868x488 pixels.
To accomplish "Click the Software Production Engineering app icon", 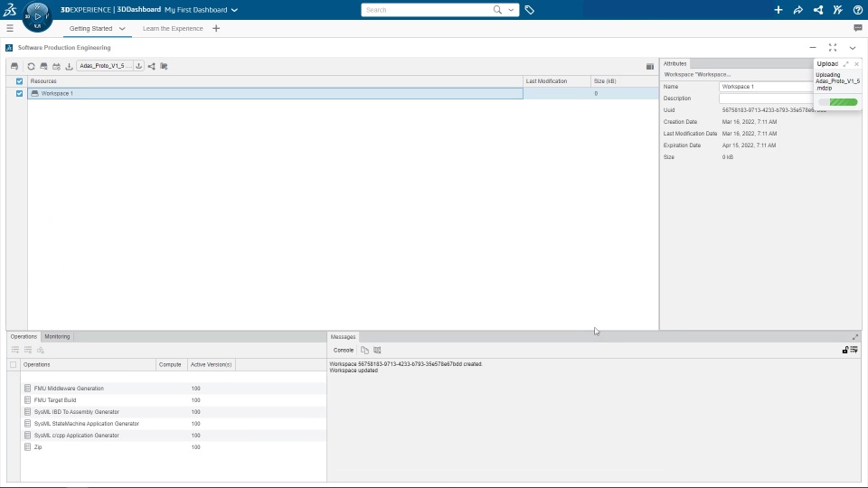I will (9, 48).
